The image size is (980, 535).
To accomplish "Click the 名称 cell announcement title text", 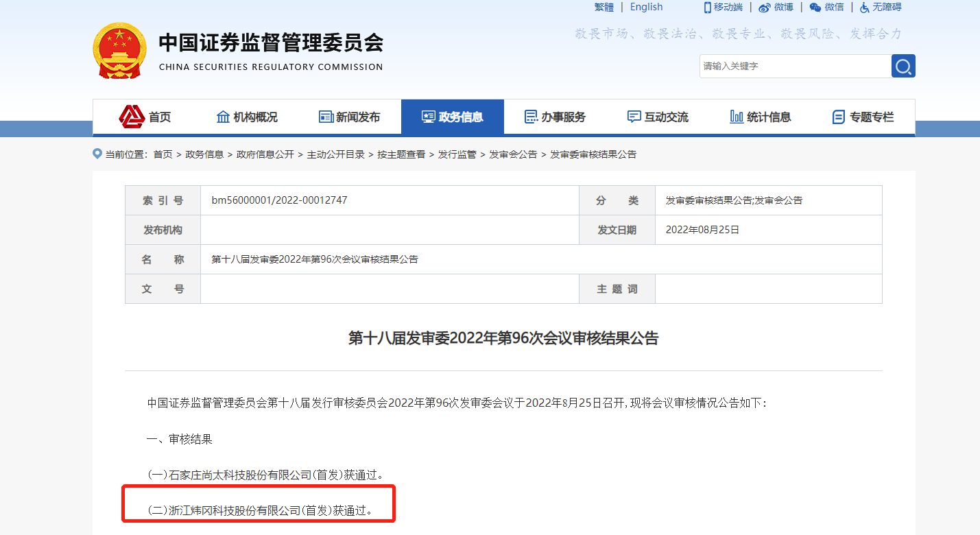I will point(315,259).
